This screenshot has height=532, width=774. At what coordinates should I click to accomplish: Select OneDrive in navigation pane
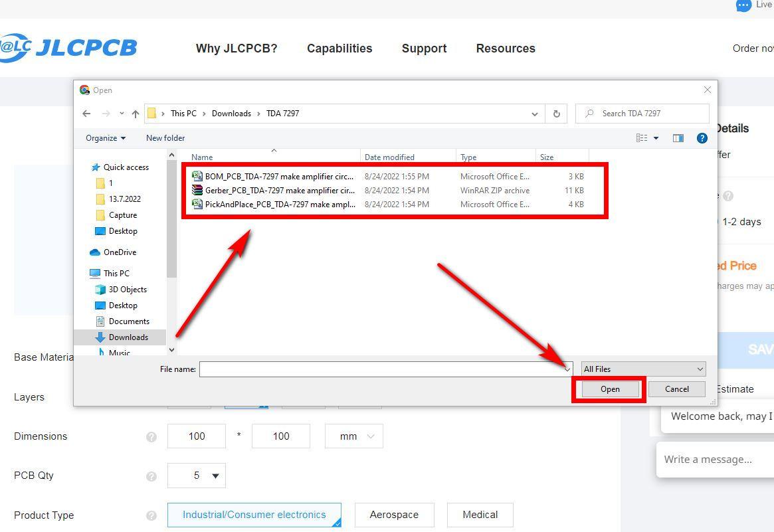coord(113,252)
